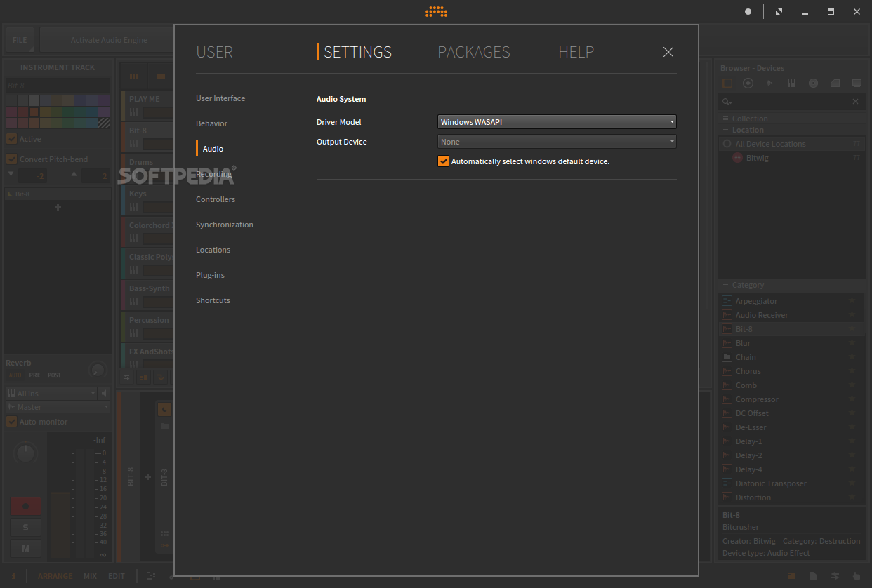Switch to ARRANGE view
This screenshot has height=588, width=872.
(x=55, y=576)
